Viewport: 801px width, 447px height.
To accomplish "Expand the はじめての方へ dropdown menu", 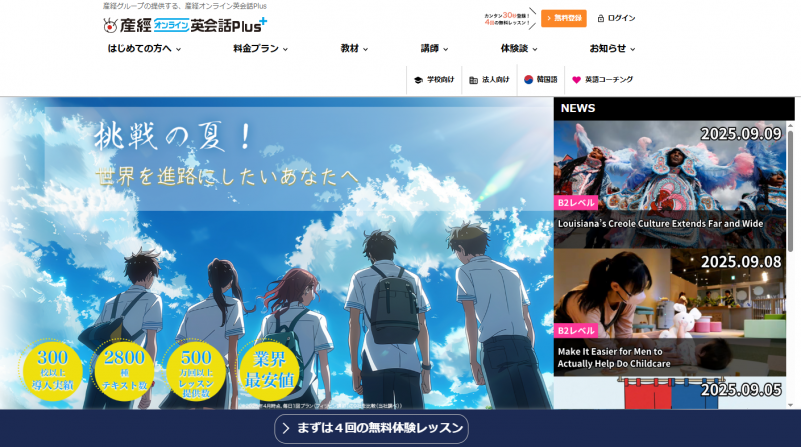I will 146,48.
